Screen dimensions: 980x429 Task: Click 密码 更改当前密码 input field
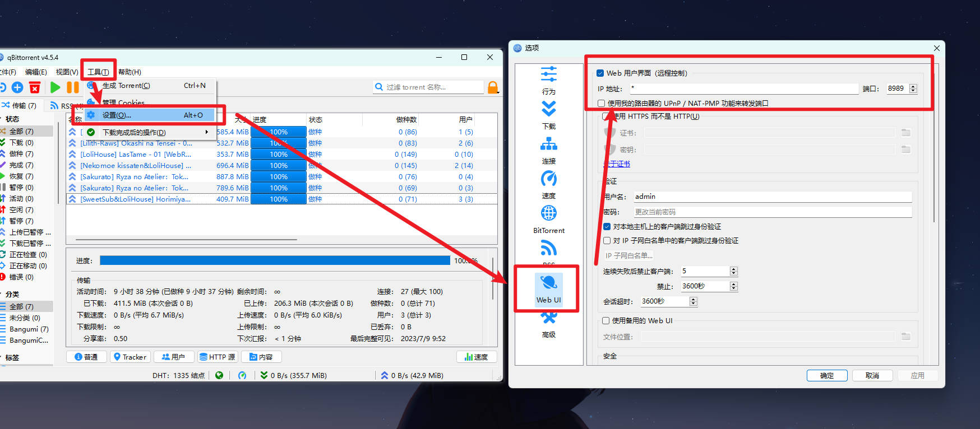pos(773,212)
